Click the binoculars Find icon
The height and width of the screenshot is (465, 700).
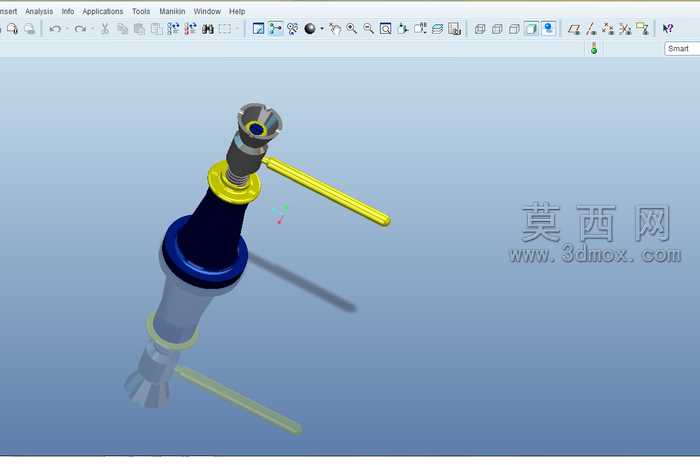point(208,29)
